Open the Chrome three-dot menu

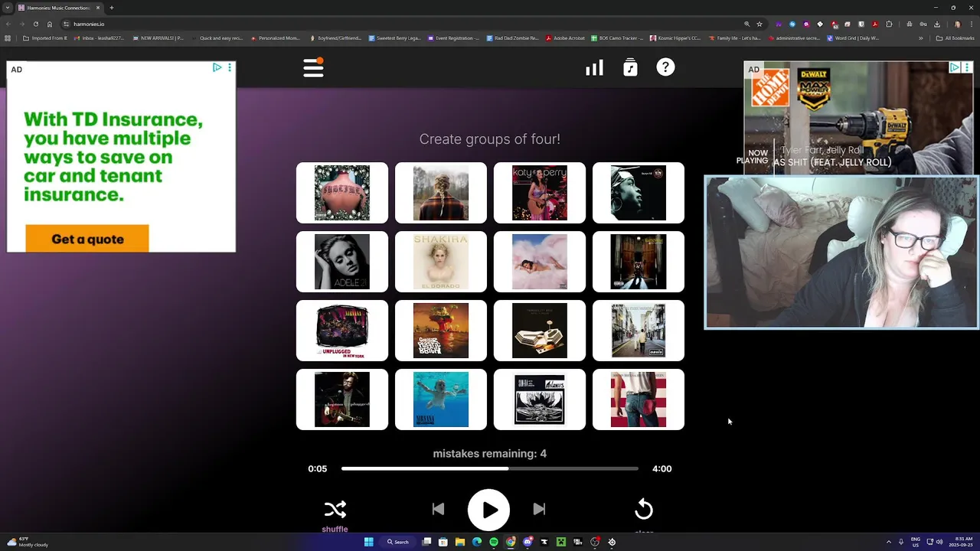click(x=971, y=24)
